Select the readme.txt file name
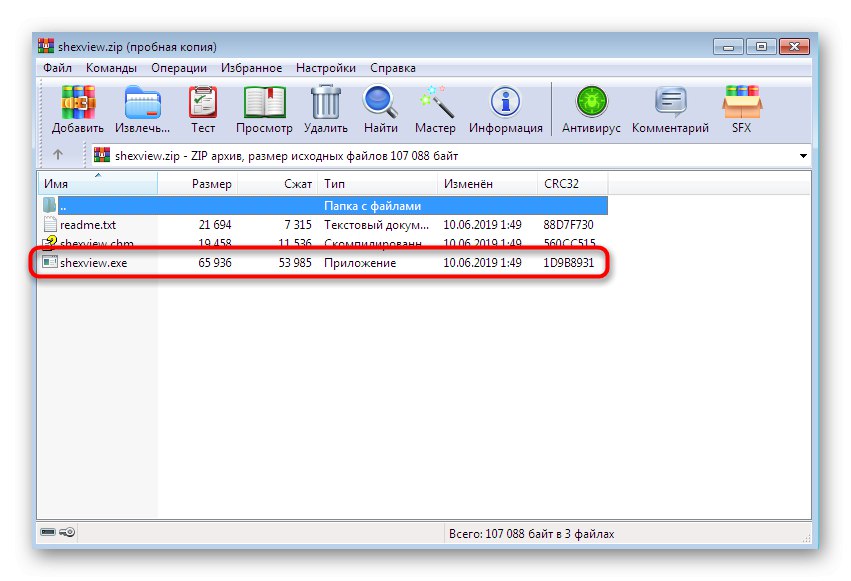This screenshot has width=851, height=581. [88, 225]
